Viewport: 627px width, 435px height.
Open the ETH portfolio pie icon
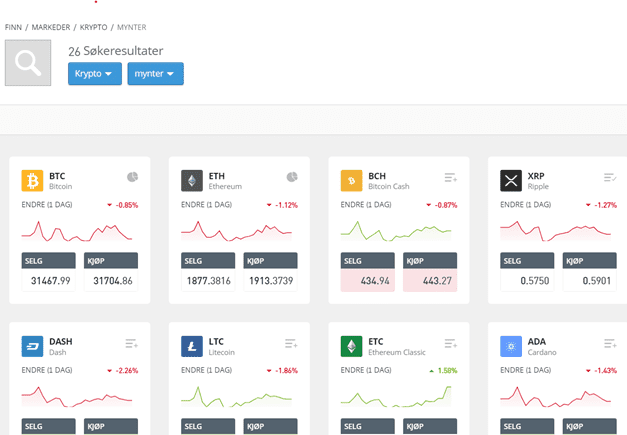click(292, 177)
